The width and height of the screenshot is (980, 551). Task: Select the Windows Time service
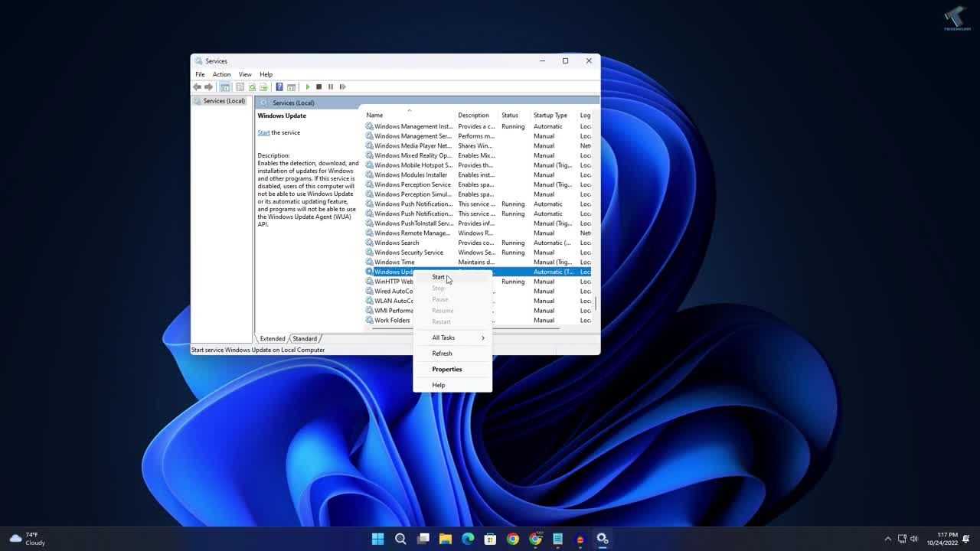(x=479, y=262)
